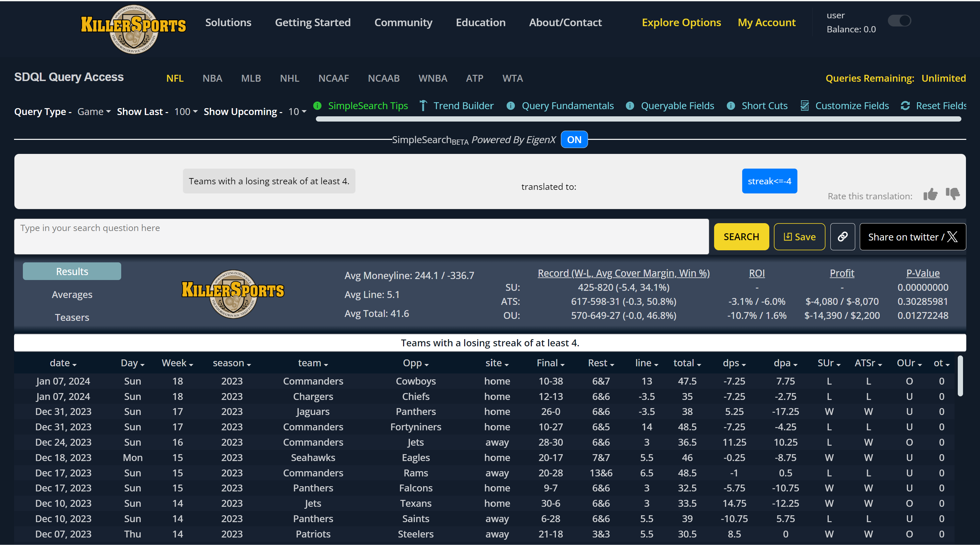Sort by the SUr column header
Viewport: 980px width, 545px height.
tap(829, 363)
